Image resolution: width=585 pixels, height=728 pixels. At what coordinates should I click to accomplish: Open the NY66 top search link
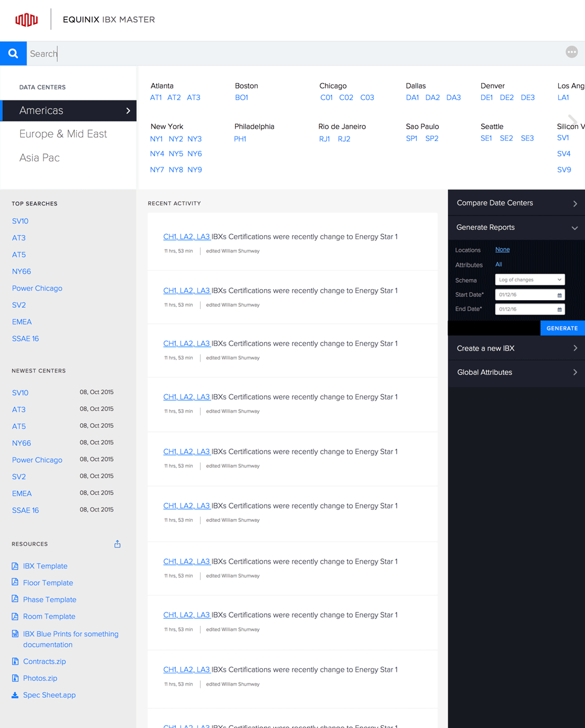tap(21, 271)
